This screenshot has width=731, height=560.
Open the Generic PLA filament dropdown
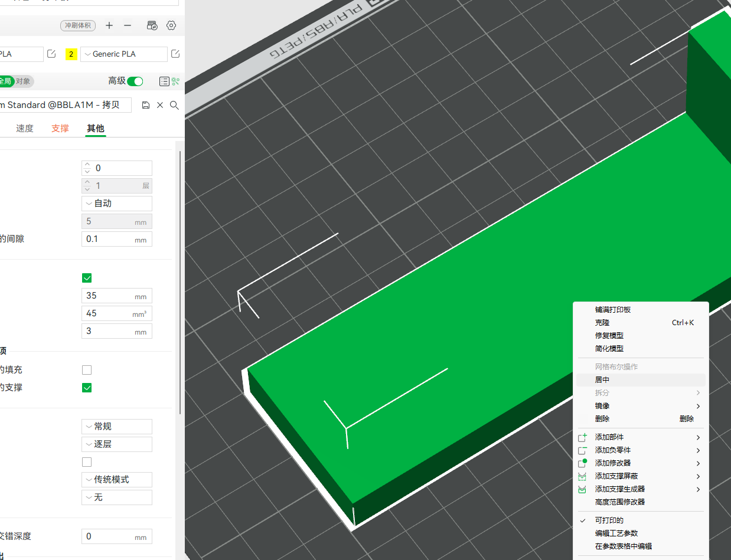[x=124, y=54]
